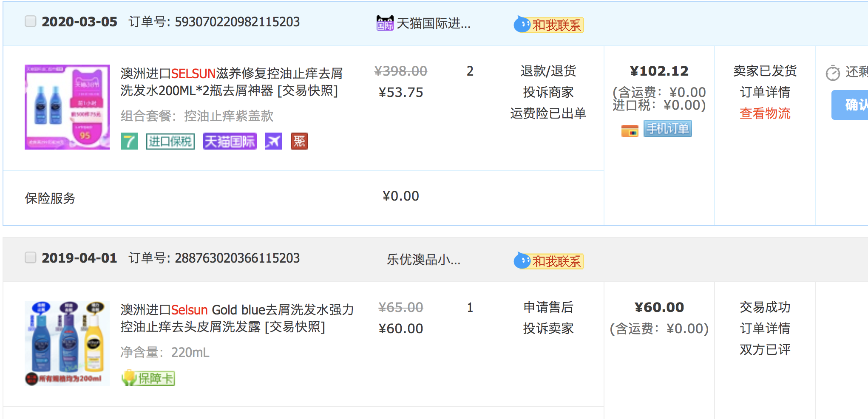Screen dimensions: 868x419
Task: Click the ¥60.00 bold total amount
Action: (659, 307)
